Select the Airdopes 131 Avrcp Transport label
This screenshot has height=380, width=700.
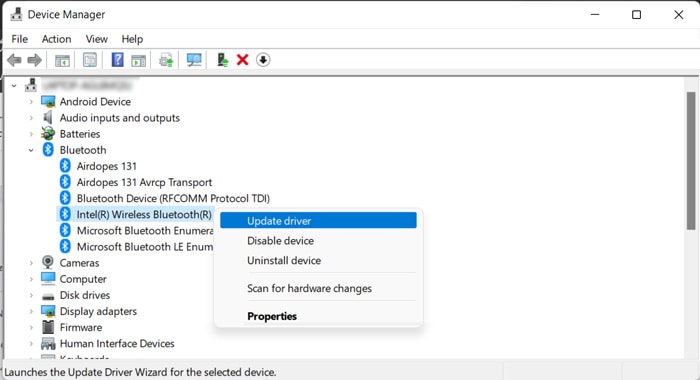[144, 182]
